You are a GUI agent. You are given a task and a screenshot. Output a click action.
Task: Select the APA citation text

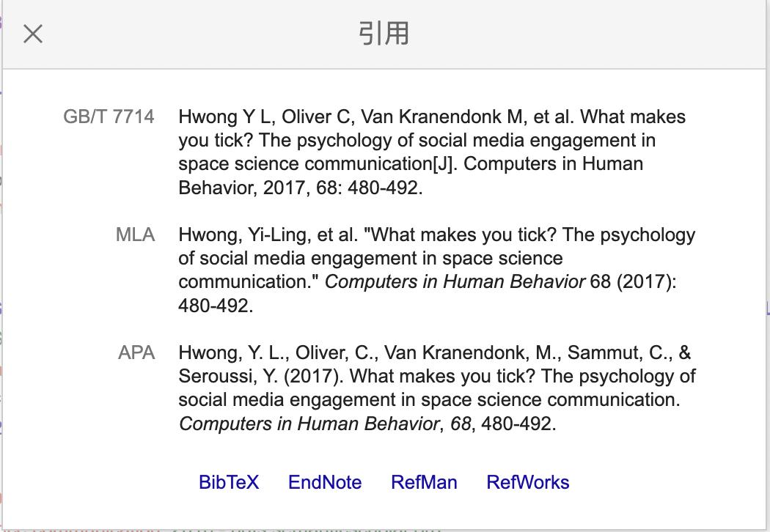click(436, 388)
